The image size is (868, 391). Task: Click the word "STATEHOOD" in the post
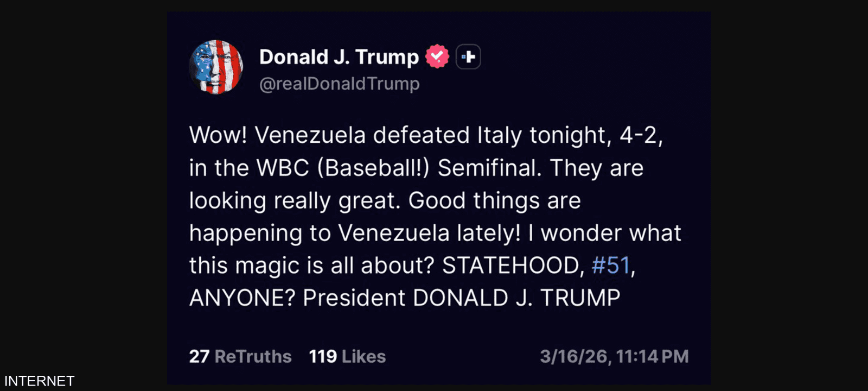click(510, 266)
